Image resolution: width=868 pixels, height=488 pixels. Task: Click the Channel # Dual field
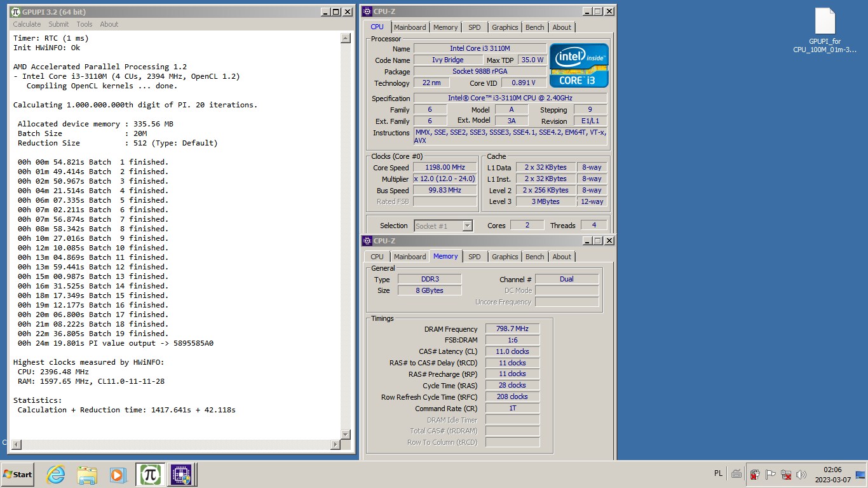click(x=567, y=279)
